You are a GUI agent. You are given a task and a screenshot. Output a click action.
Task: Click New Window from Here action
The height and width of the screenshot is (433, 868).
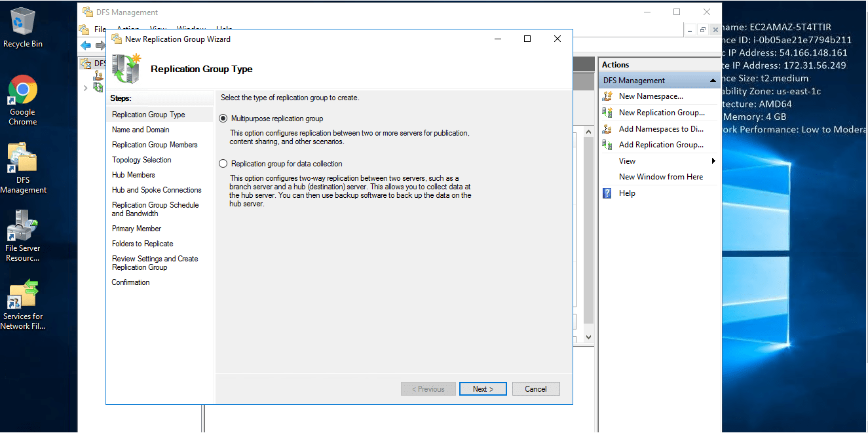[x=660, y=177]
